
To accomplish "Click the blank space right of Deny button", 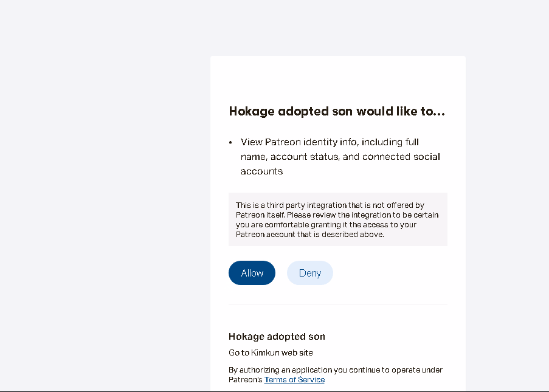I will pos(389,273).
